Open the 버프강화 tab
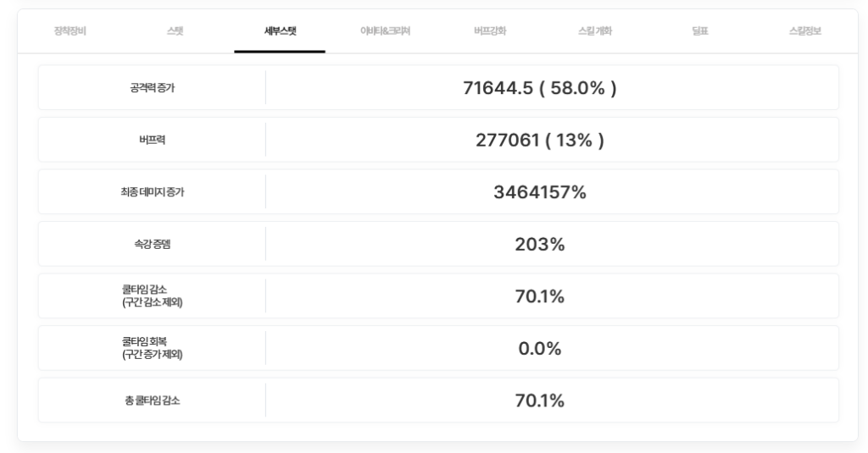Image resolution: width=868 pixels, height=453 pixels. click(x=491, y=31)
